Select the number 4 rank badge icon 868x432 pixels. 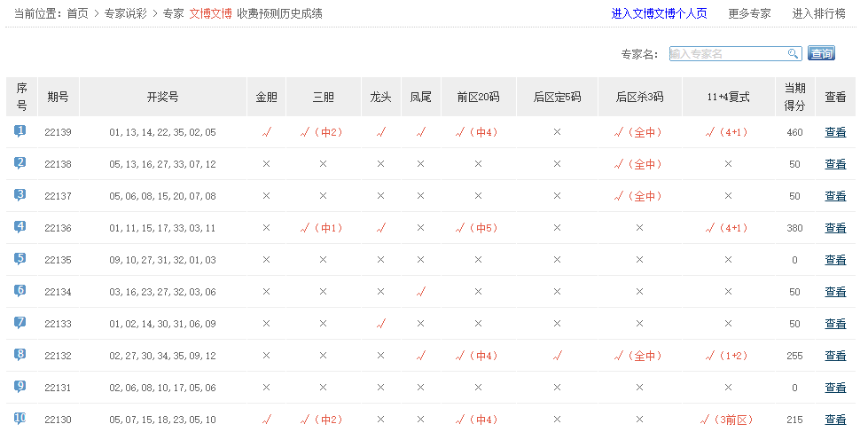click(20, 227)
